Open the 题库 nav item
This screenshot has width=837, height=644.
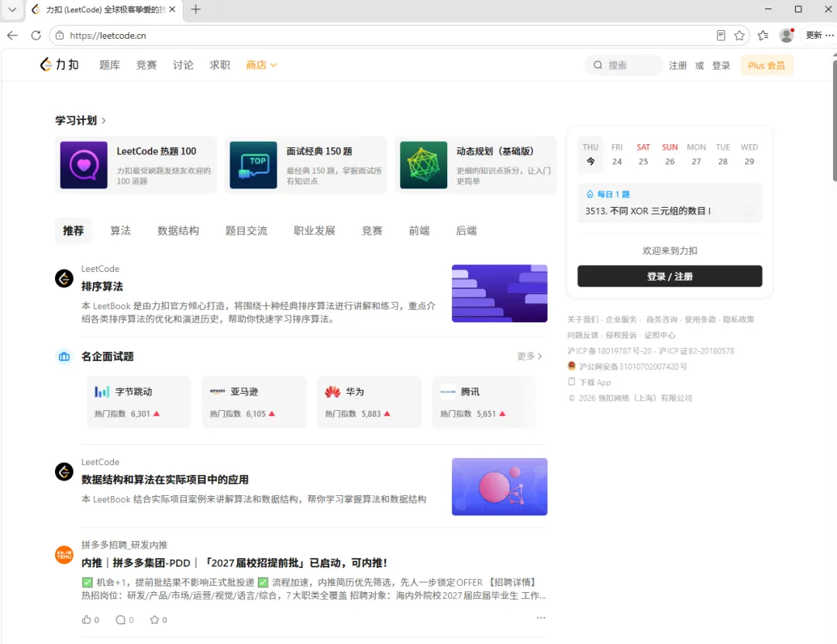click(x=110, y=65)
